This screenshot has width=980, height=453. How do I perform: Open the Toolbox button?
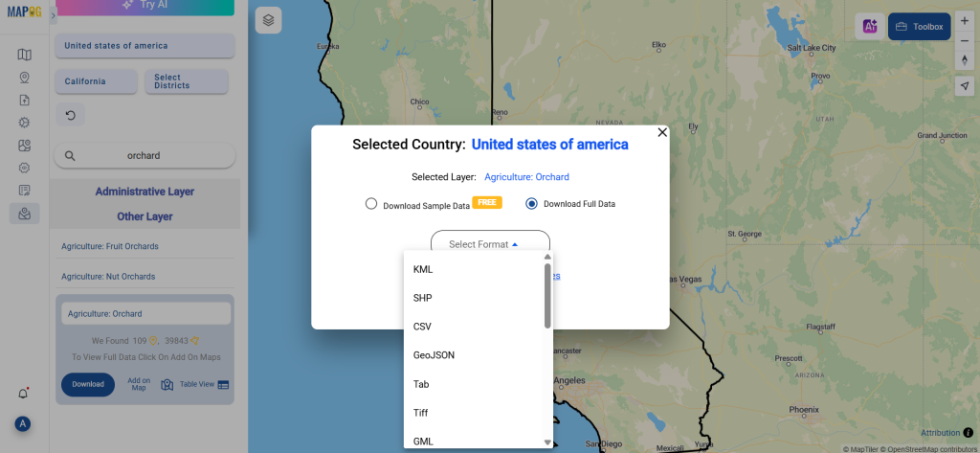pos(919,27)
